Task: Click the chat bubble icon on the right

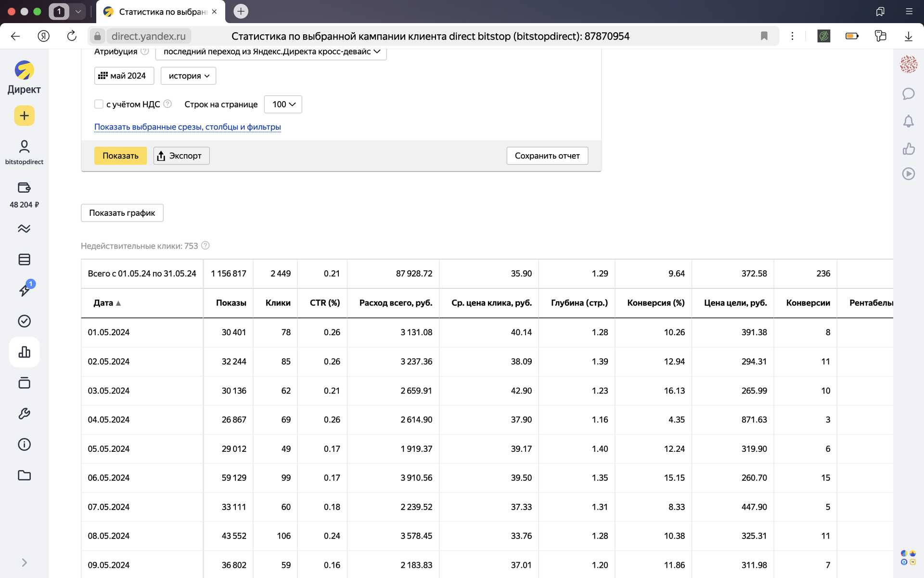Action: pos(908,93)
